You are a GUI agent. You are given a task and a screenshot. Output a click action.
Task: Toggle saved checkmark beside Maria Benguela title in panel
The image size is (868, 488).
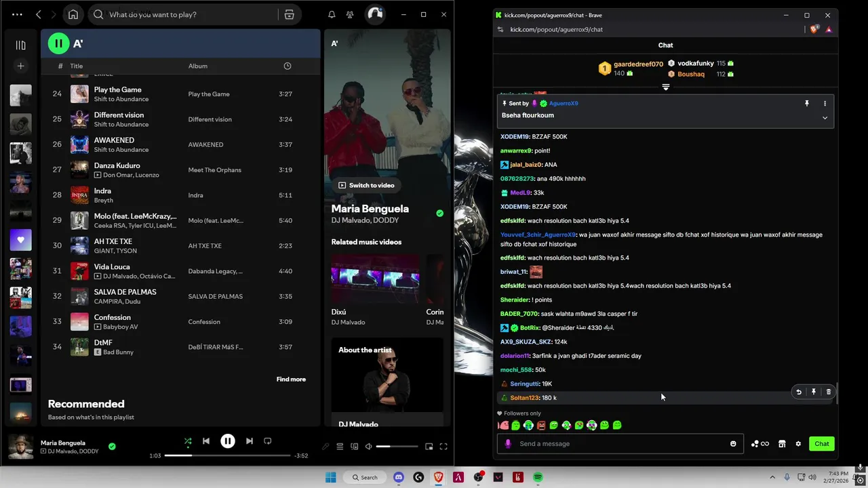point(439,213)
